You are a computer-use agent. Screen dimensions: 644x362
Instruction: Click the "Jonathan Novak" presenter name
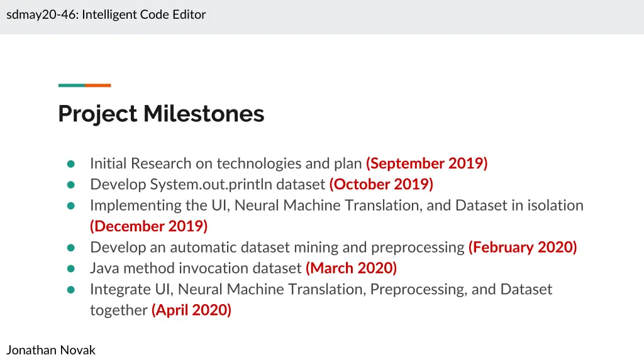pos(51,350)
